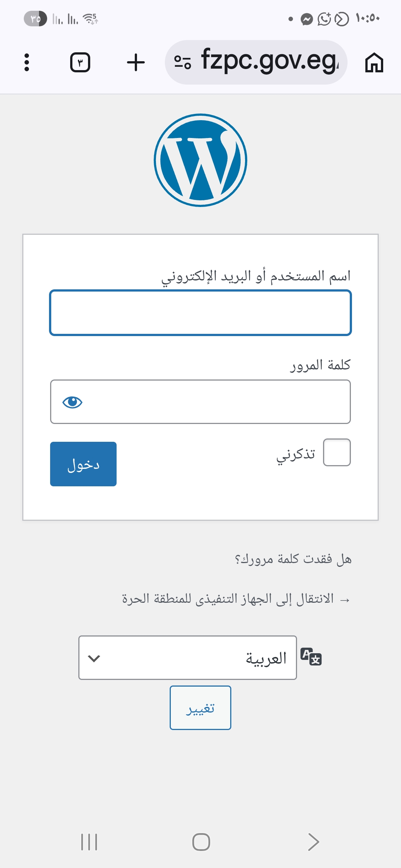Tap the site settings icon in address bar

[183, 62]
